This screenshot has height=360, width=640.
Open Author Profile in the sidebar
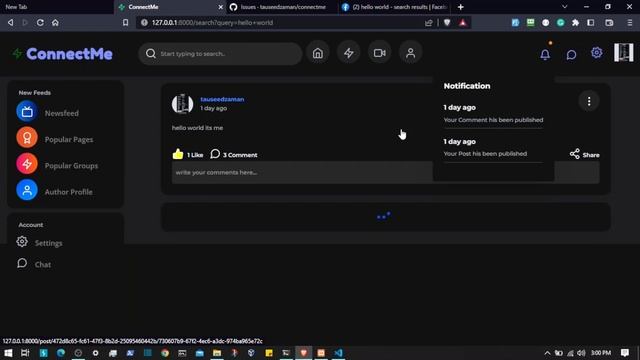pos(55,190)
